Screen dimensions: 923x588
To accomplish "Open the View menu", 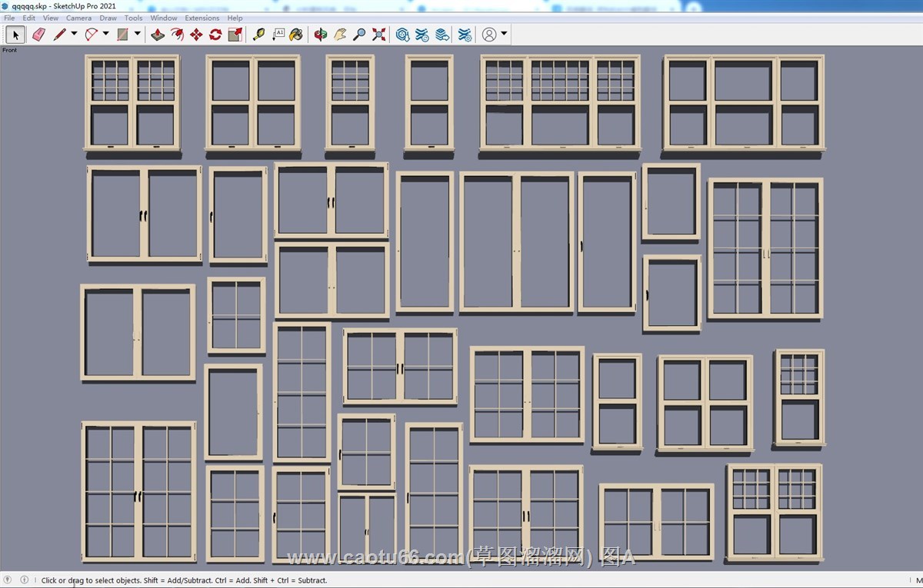I will point(50,18).
